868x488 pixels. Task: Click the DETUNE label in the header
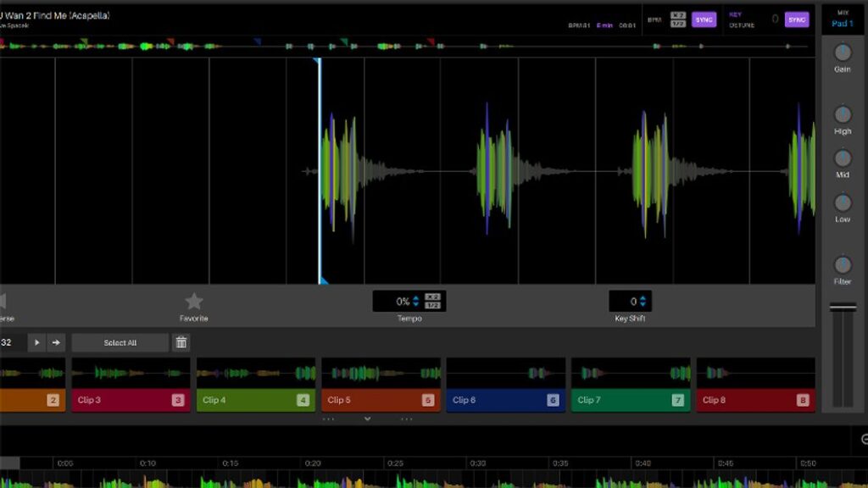tap(741, 25)
